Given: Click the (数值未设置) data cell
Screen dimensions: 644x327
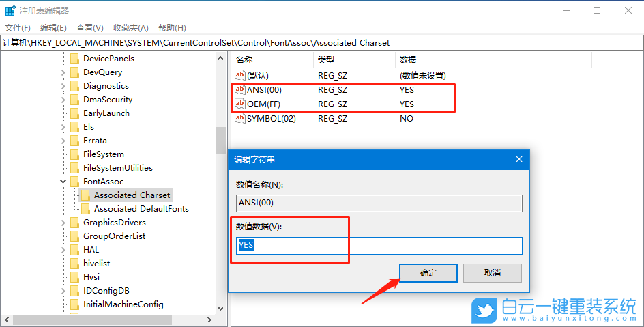Looking at the screenshot, I should point(423,76).
